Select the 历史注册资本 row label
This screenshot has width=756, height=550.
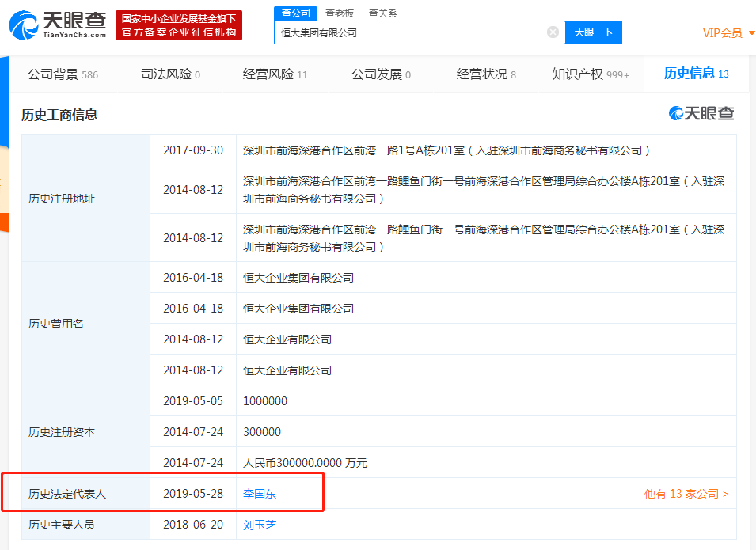(61, 432)
